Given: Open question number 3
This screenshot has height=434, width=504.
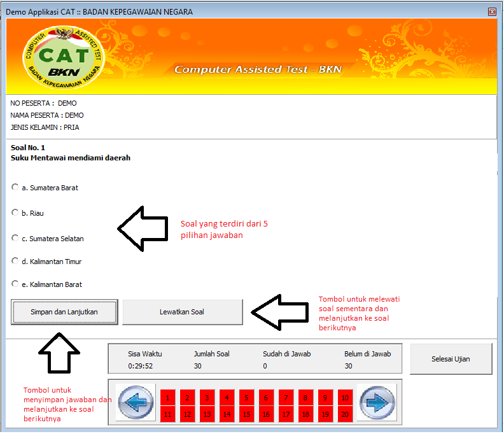Looking at the screenshot, I should click(x=207, y=398).
